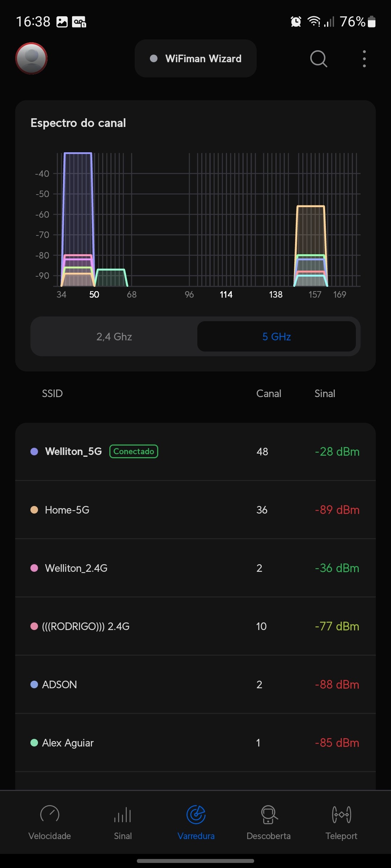Screen dimensions: 391x868
Task: Tap the Conectado badge on Welliton_5G
Action: [134, 451]
